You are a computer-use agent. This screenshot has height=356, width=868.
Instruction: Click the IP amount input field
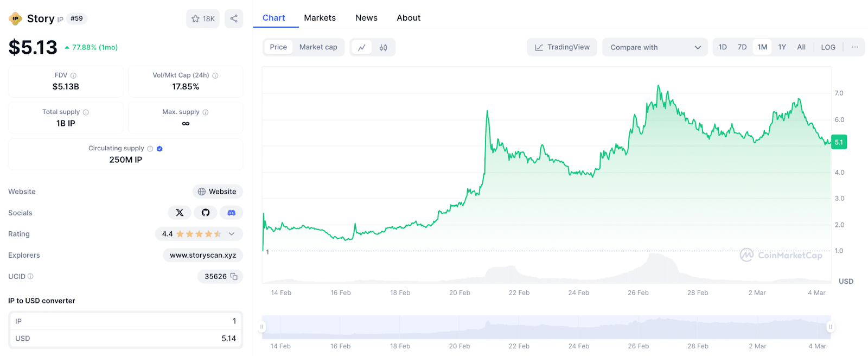click(x=125, y=321)
